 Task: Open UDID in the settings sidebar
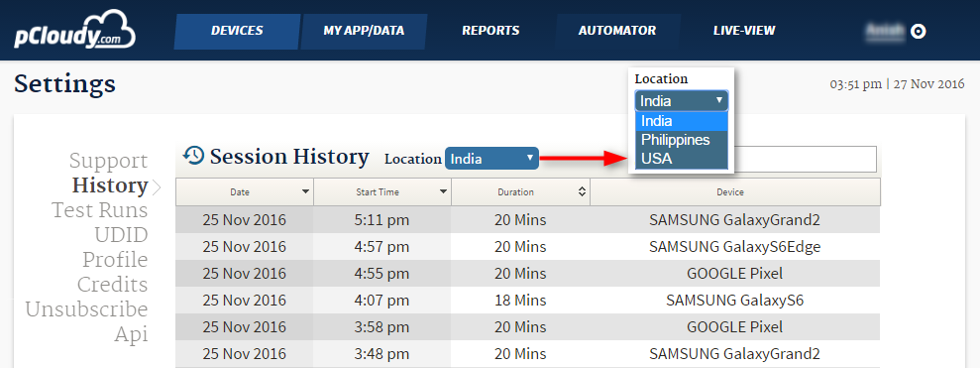(x=121, y=235)
